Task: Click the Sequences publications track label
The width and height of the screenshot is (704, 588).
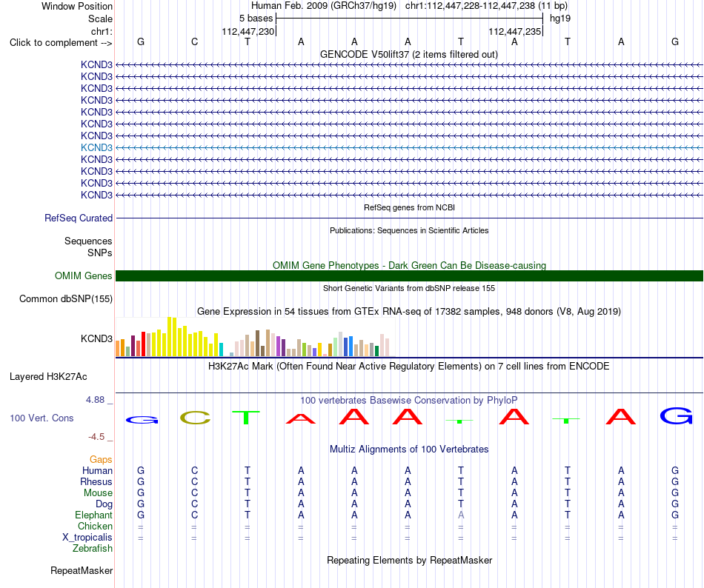Action: 88,241
